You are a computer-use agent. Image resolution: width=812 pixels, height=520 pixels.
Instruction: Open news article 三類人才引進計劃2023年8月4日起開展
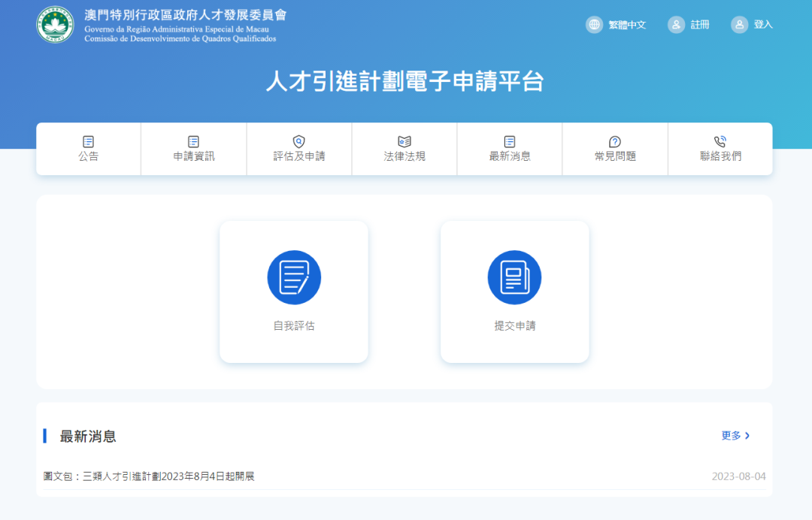coord(149,476)
